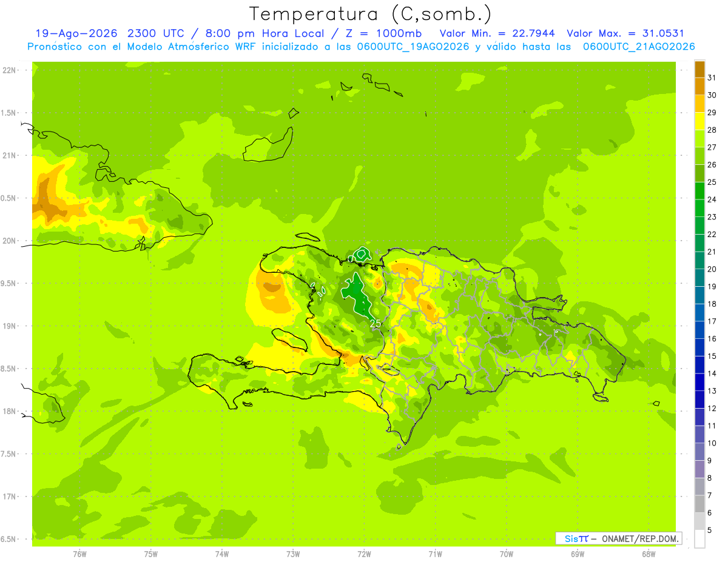This screenshot has height=562, width=728.
Task: Click the "73W" longitude label
Action: [x=293, y=554]
